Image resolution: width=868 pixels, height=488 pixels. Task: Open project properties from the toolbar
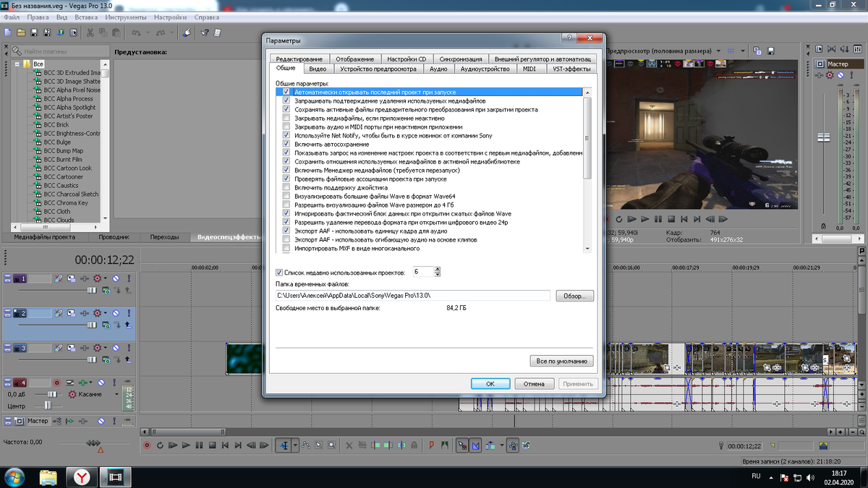coord(74,33)
